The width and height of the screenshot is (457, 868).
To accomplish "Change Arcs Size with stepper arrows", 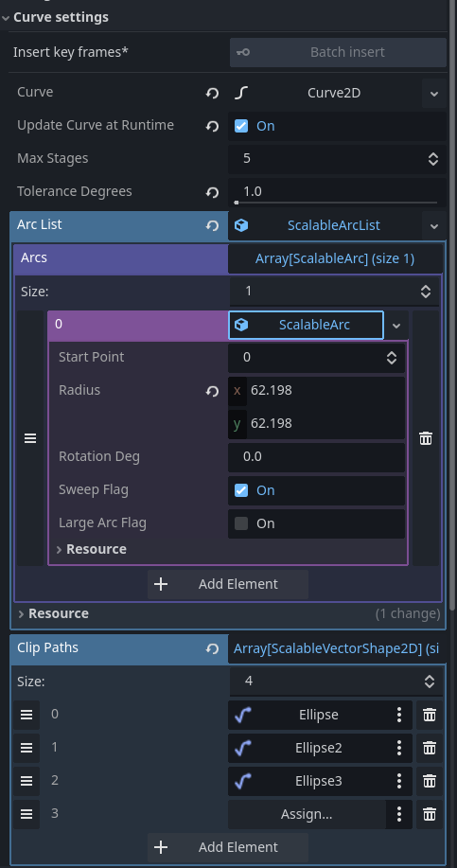I will click(x=426, y=292).
